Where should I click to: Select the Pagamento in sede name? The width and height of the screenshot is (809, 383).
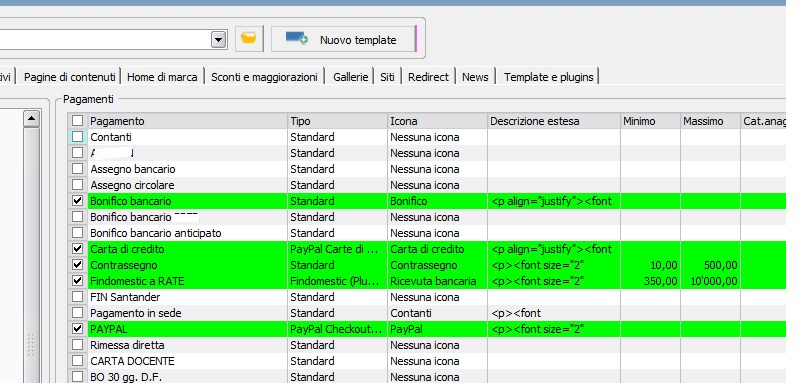(x=136, y=313)
